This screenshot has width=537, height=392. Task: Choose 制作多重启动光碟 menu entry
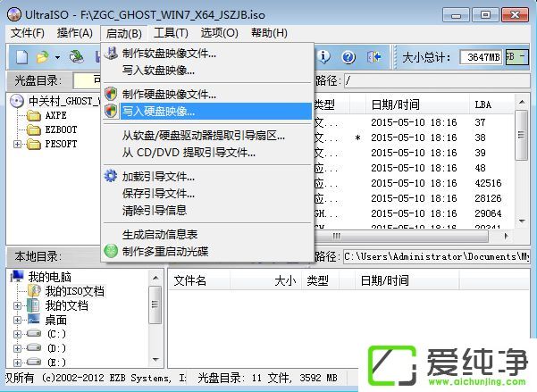point(208,251)
